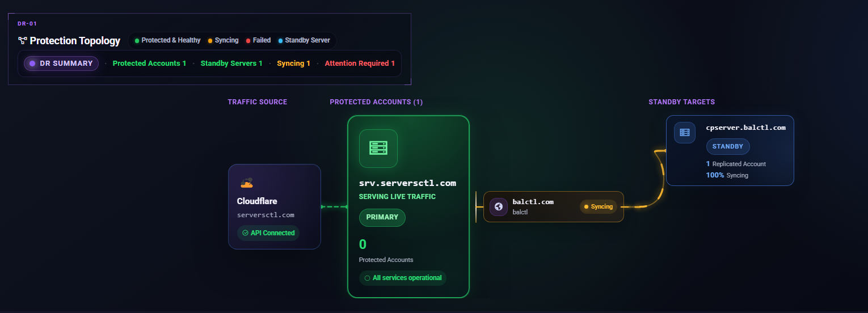This screenshot has height=313, width=868.
Task: Click the standby server icon for cpserver.balctl.com
Action: pos(684,133)
